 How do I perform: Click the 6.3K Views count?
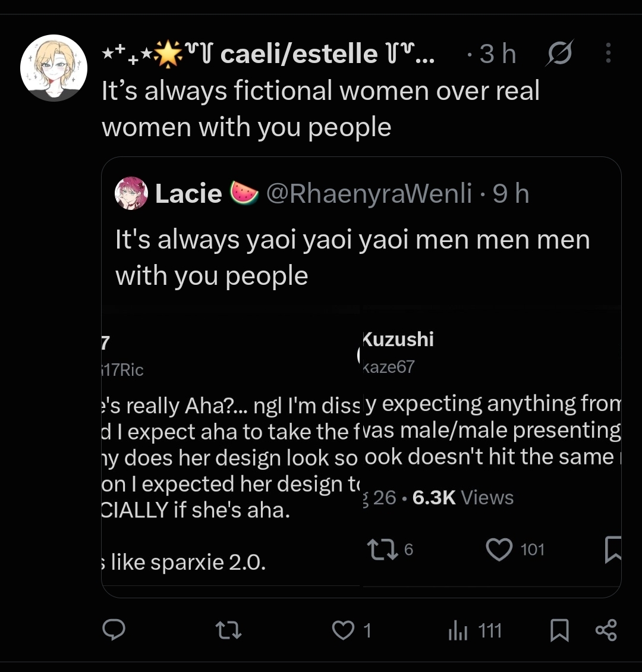coord(463,498)
